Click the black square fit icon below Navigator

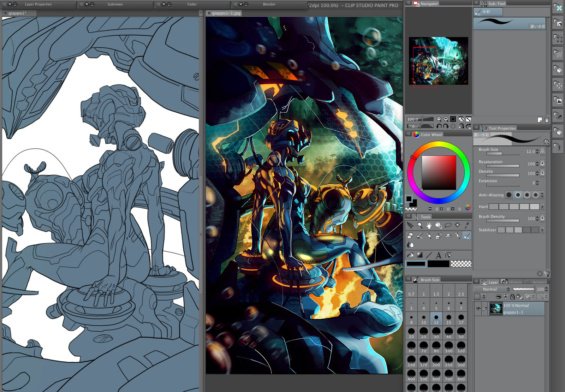(x=453, y=119)
